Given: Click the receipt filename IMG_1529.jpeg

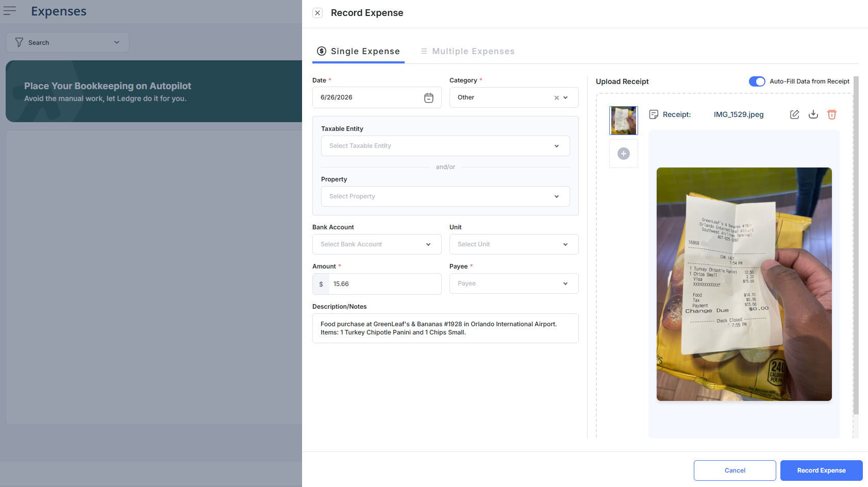Looking at the screenshot, I should (739, 114).
